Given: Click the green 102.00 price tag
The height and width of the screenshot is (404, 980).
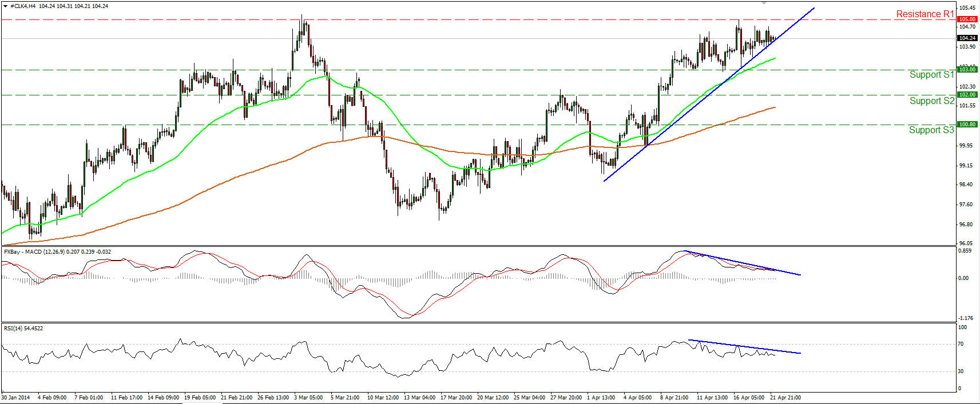Looking at the screenshot, I should coord(967,95).
